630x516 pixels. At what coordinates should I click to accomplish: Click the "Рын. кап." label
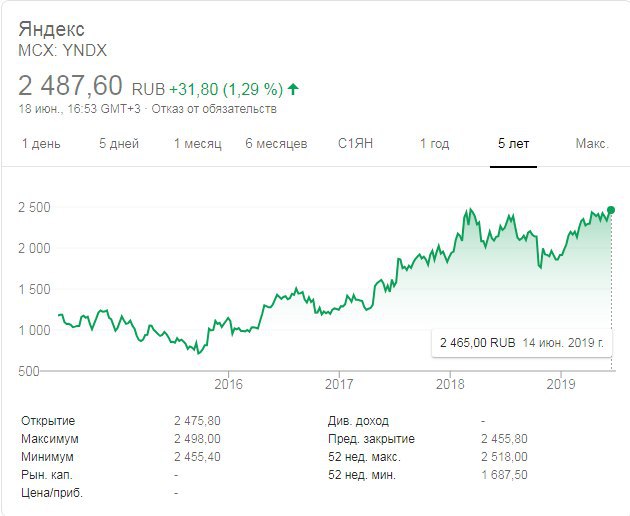click(47, 475)
